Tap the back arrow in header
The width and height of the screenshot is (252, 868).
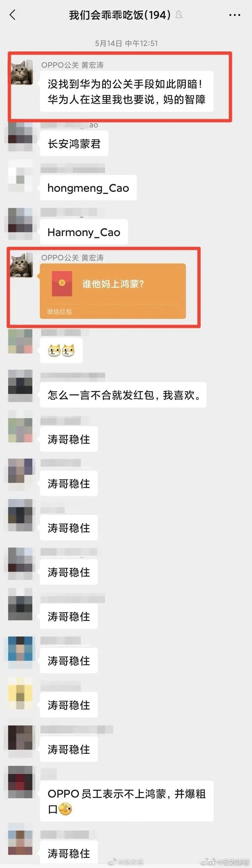point(13,15)
